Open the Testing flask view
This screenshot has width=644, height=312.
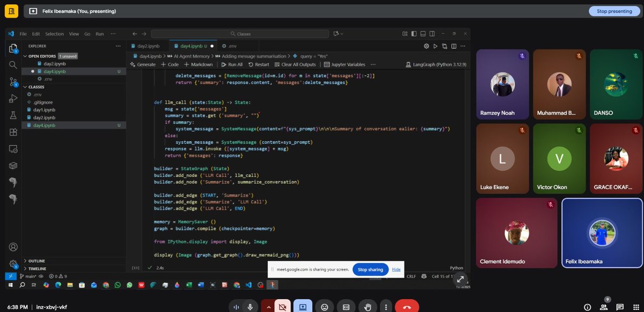coord(13,115)
